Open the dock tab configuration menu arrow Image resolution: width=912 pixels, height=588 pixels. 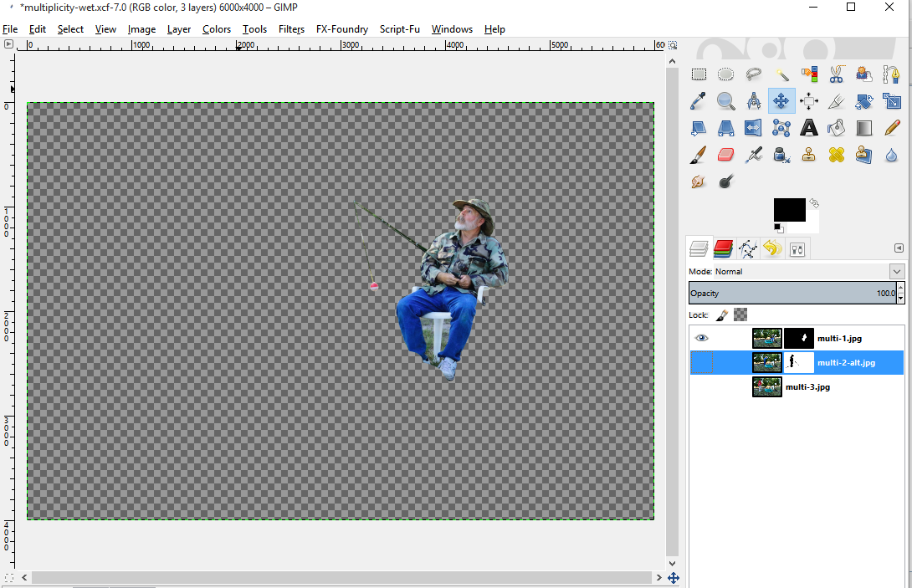[899, 248]
